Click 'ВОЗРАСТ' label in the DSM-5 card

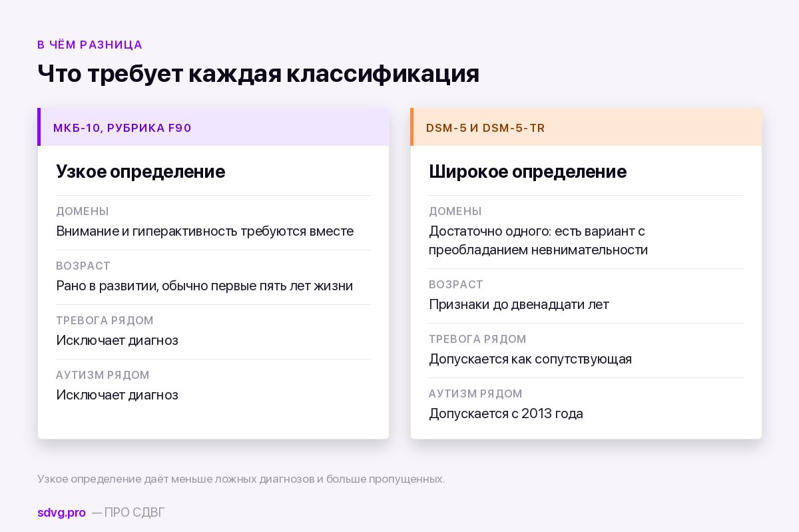[456, 284]
